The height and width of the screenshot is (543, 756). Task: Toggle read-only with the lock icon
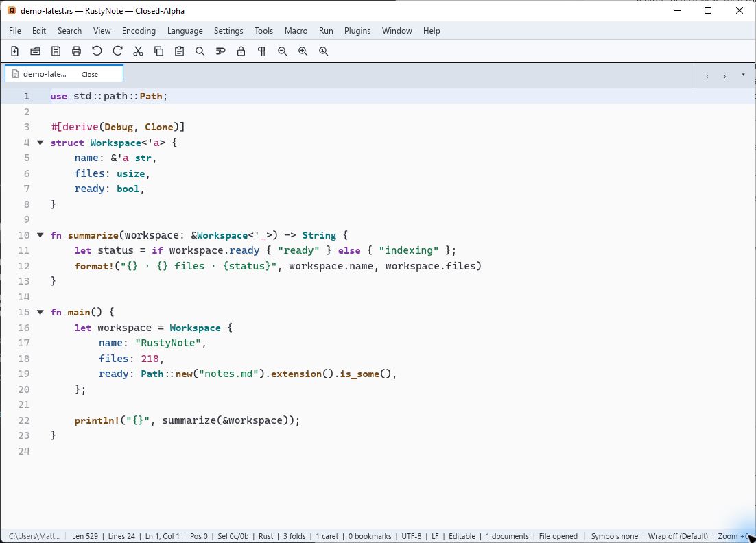[x=241, y=51]
